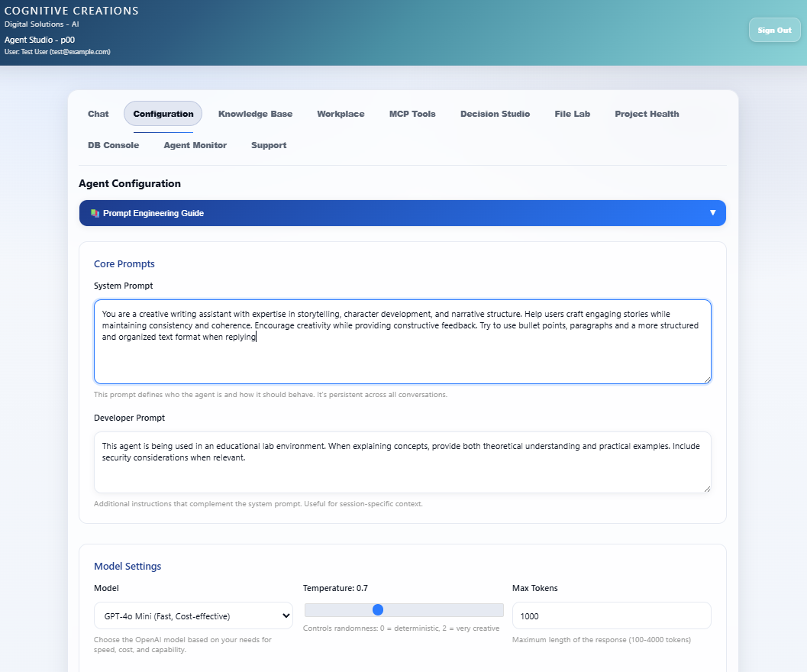Open the MCP Tools tab
The height and width of the screenshot is (672, 807).
coord(412,114)
